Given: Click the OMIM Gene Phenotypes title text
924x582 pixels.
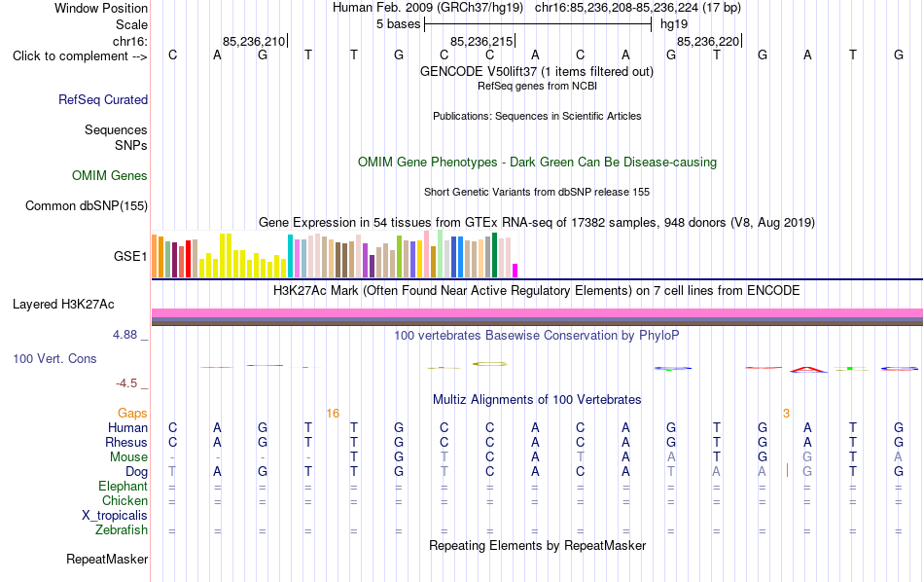Looking at the screenshot, I should pyautogui.click(x=537, y=163).
